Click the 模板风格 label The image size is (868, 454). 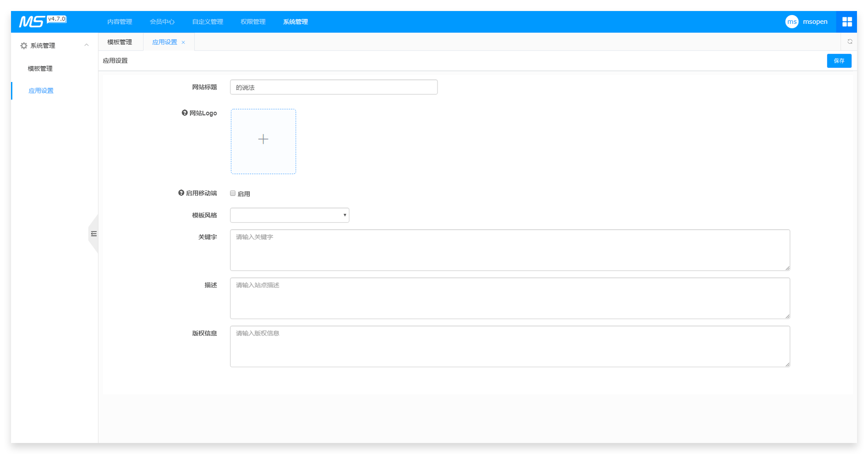tap(204, 215)
